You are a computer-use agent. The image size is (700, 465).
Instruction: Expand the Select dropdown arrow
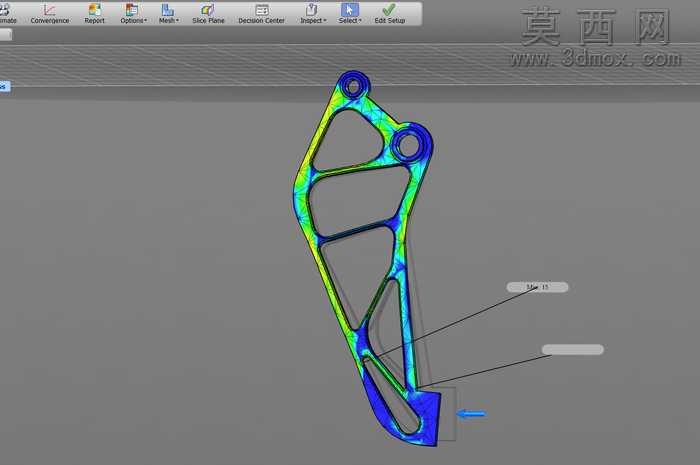pyautogui.click(x=360, y=21)
